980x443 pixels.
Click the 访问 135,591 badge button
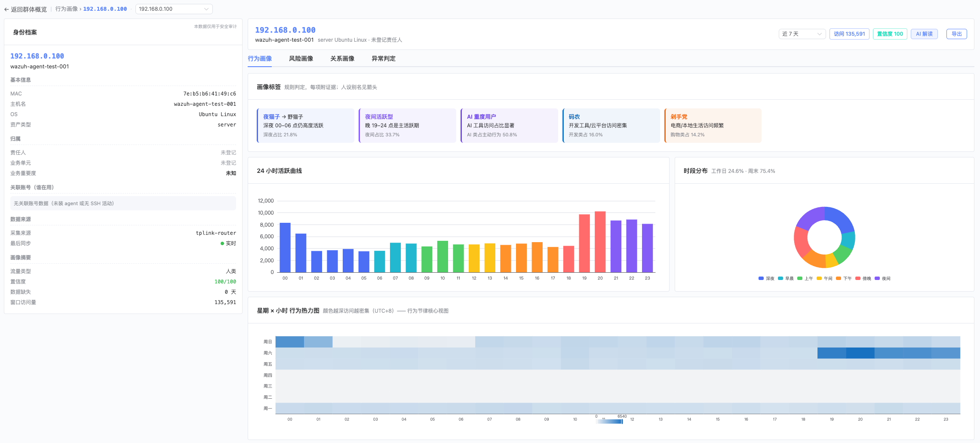849,34
